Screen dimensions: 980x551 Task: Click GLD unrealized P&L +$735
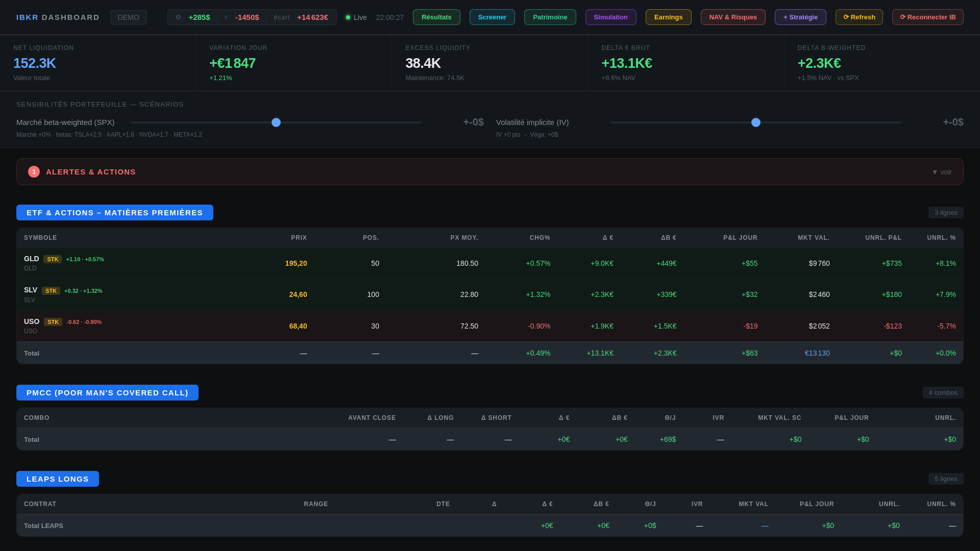[892, 263]
